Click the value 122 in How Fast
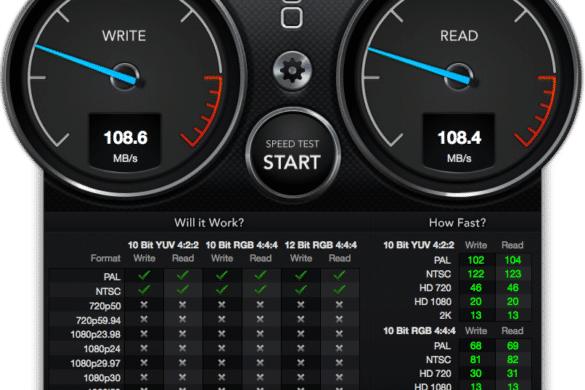 click(x=476, y=274)
